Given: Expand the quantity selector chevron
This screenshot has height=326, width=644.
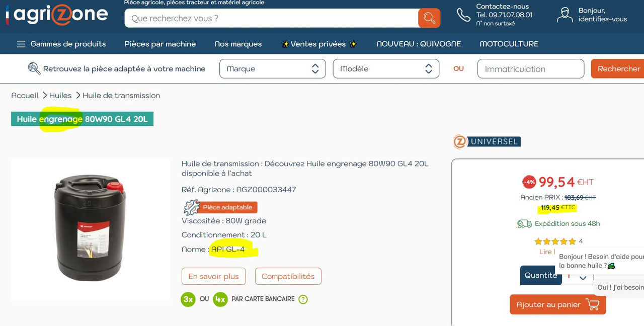Looking at the screenshot, I should 583,277.
